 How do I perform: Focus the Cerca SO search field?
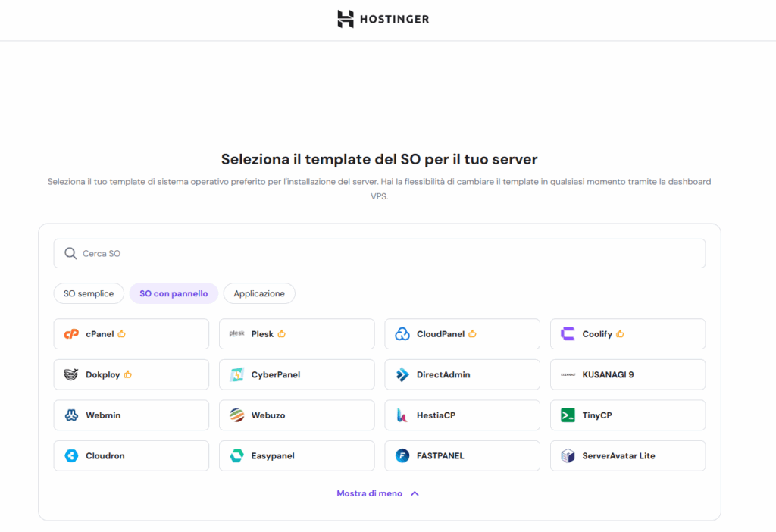coord(380,253)
